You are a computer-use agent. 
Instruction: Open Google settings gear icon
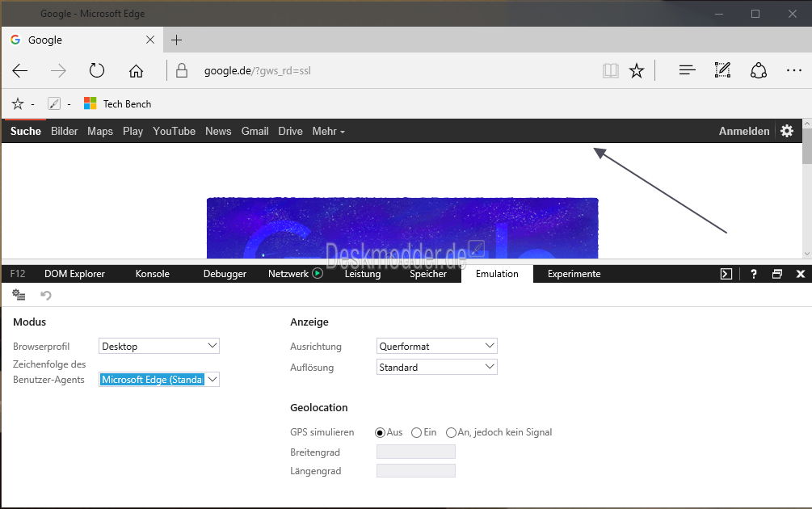coord(787,131)
